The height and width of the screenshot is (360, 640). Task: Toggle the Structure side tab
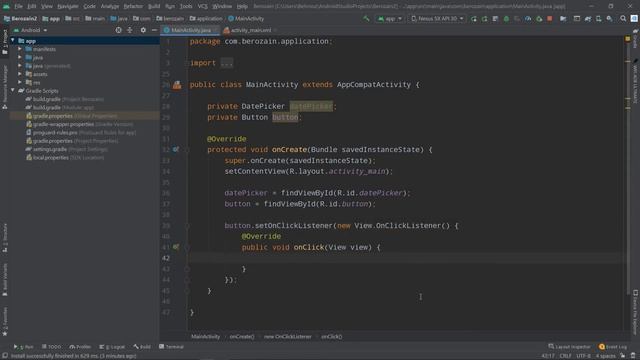[x=5, y=238]
